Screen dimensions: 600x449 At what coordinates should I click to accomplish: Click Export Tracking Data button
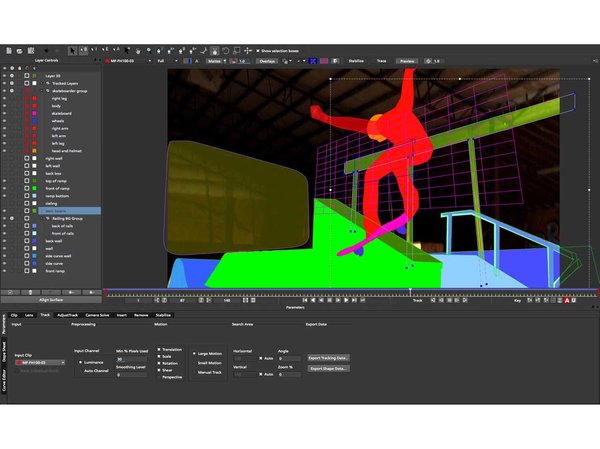pos(328,357)
